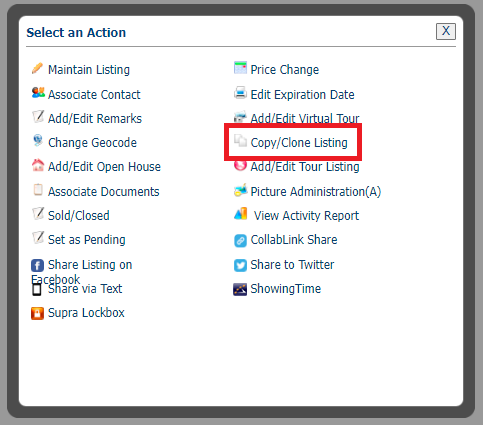This screenshot has width=483, height=425.
Task: Open Picture Administration(A)
Action: 315,192
